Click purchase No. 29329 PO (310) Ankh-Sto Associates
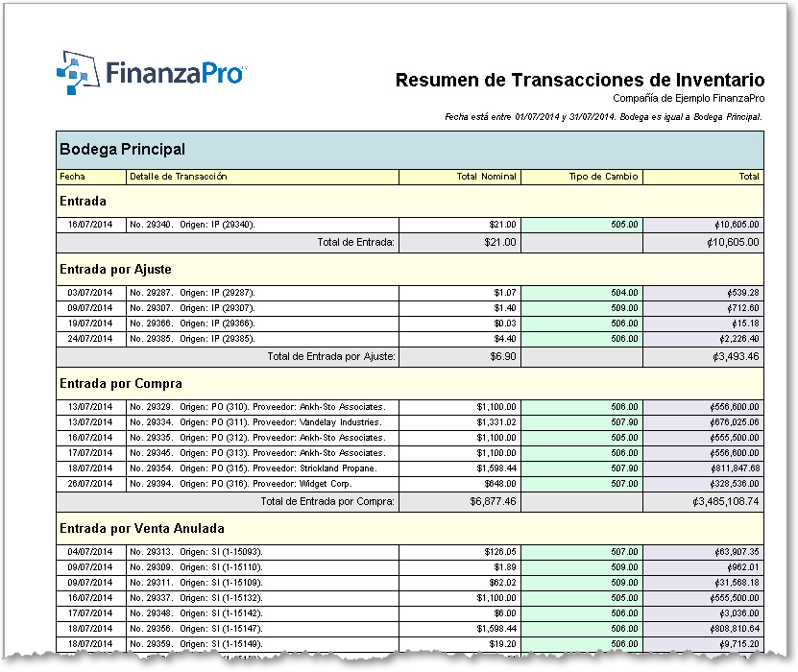The height and width of the screenshot is (672, 798). coord(257,407)
